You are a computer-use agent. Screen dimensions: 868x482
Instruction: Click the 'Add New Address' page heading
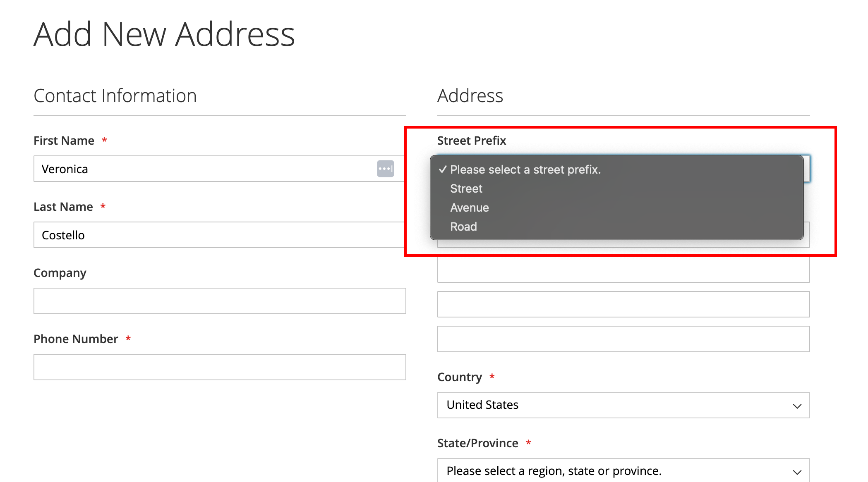pyautogui.click(x=164, y=34)
